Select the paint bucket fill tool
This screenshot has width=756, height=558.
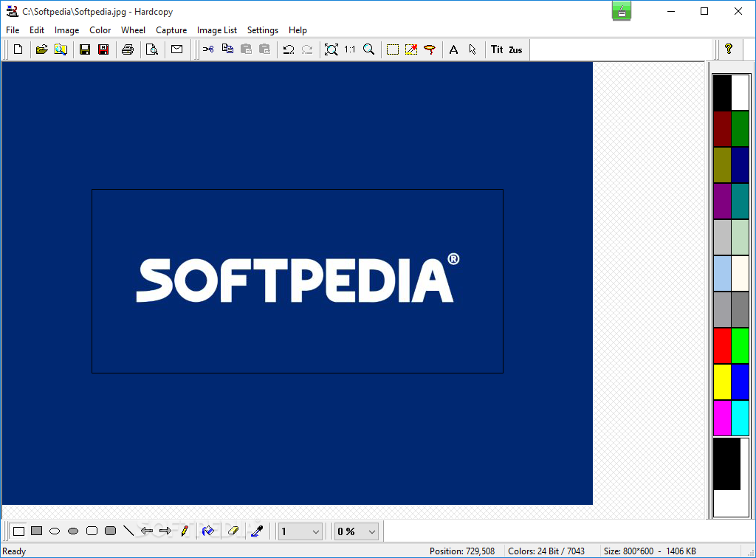coord(208,531)
